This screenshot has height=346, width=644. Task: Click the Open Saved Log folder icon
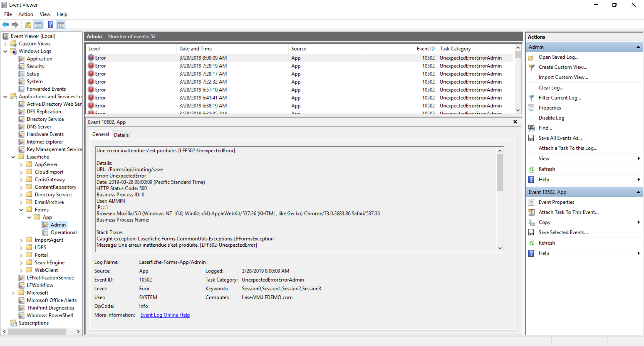pyautogui.click(x=531, y=57)
